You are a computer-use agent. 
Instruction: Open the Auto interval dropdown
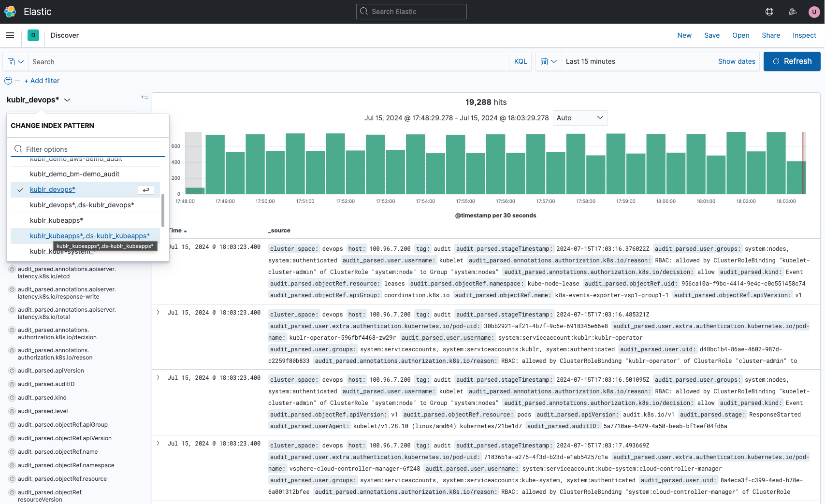tap(580, 118)
